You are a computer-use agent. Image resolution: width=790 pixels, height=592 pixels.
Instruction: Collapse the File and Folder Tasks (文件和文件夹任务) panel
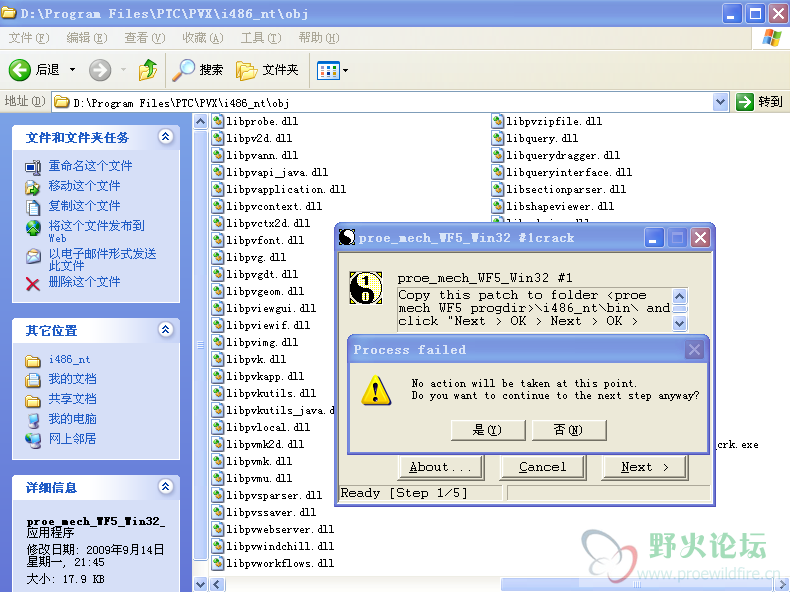coord(166,137)
